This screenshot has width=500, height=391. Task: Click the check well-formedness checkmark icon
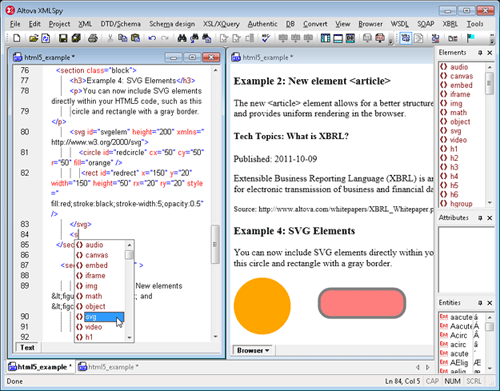coord(266,38)
